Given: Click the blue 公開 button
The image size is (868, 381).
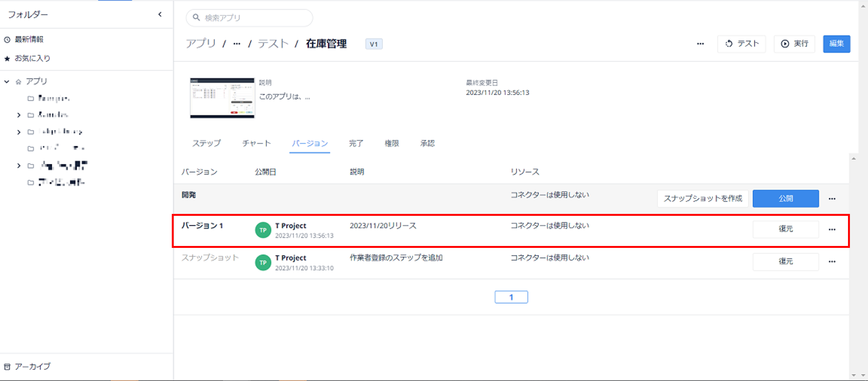Looking at the screenshot, I should pos(786,198).
